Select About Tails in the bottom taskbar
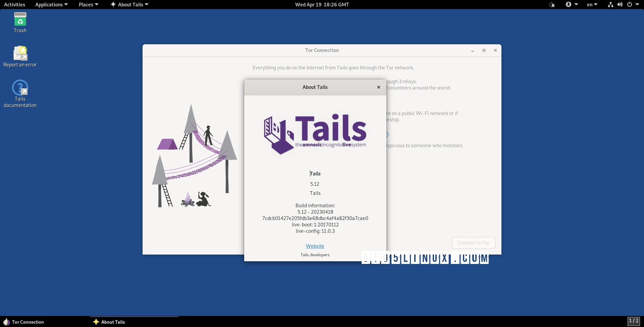 click(x=113, y=322)
